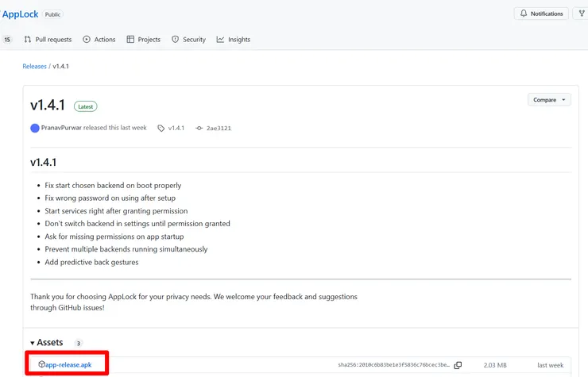
Task: Download app-release.apk file
Action: point(68,365)
